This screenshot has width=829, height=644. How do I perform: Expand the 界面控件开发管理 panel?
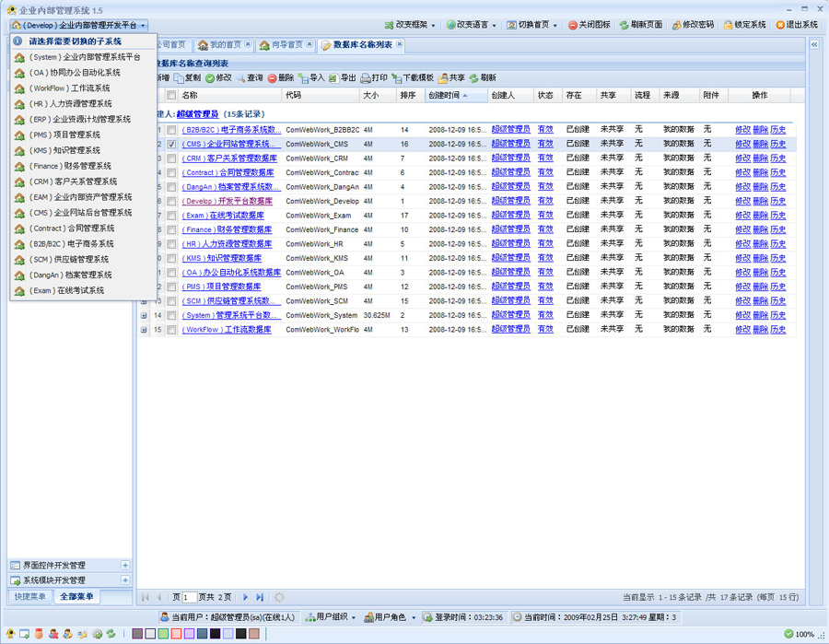pos(125,566)
